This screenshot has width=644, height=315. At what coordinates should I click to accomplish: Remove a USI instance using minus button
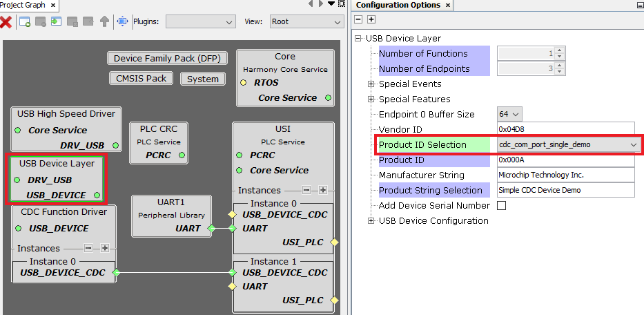306,190
